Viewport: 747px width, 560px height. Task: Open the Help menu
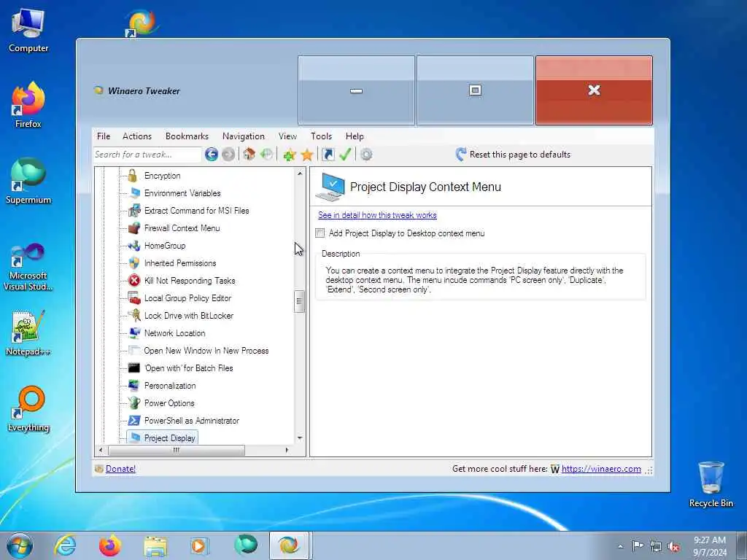coord(355,136)
